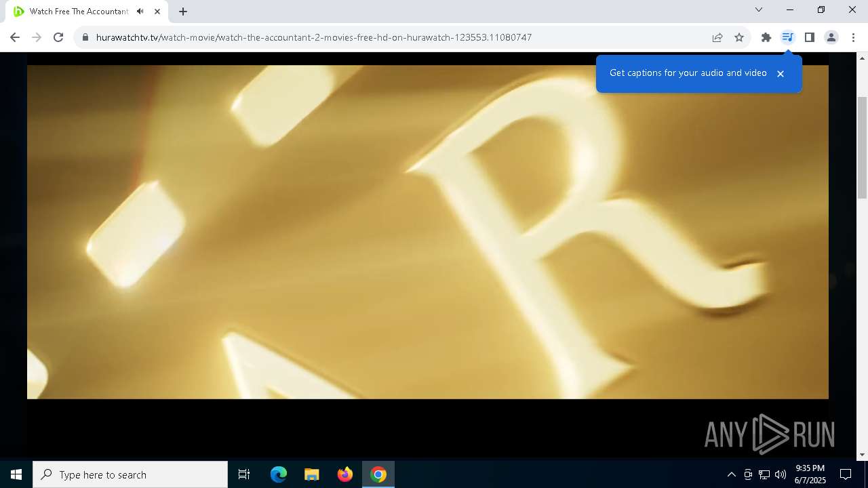Click the taskbar search box
The height and width of the screenshot is (488, 868).
[130, 474]
